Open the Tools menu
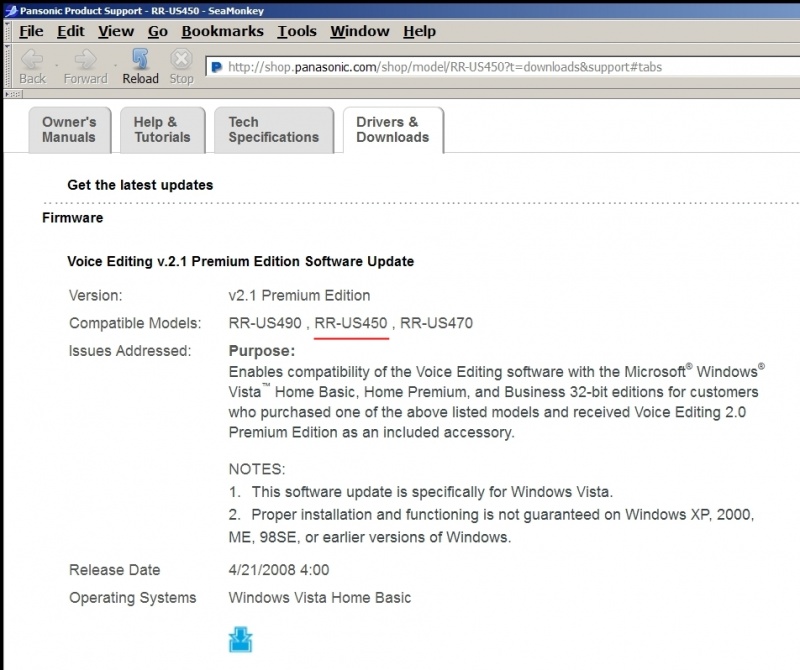 (x=297, y=31)
